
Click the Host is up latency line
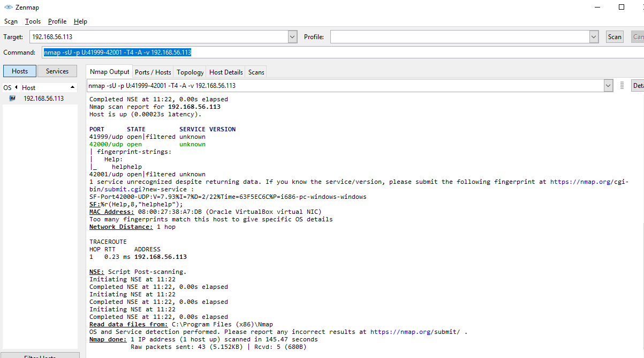coord(146,114)
